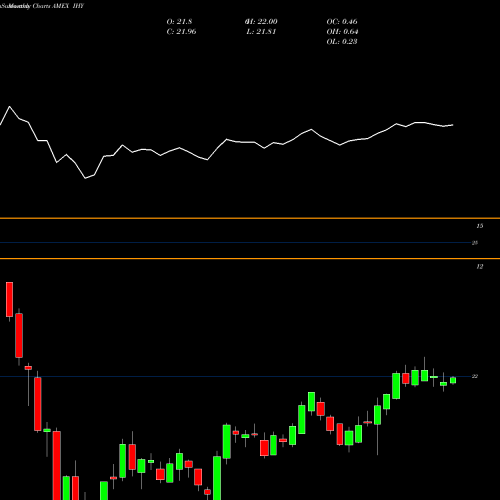500x500 pixels.
Task: Click the 15 axis label below orange line
Action: coord(480,226)
